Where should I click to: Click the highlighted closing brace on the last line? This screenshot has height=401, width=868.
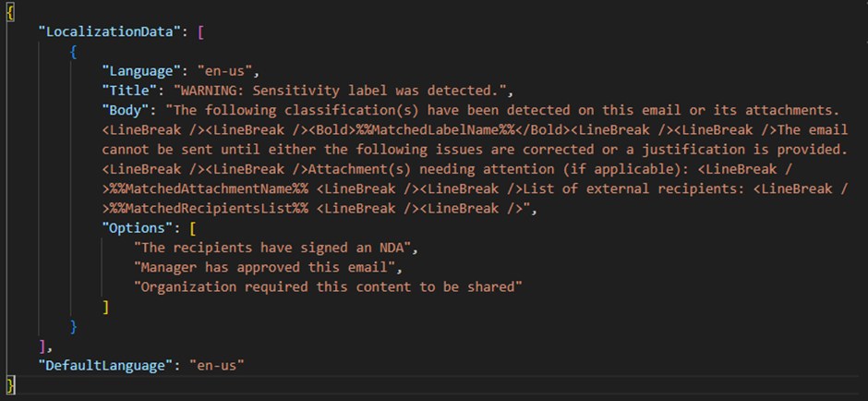click(x=10, y=383)
